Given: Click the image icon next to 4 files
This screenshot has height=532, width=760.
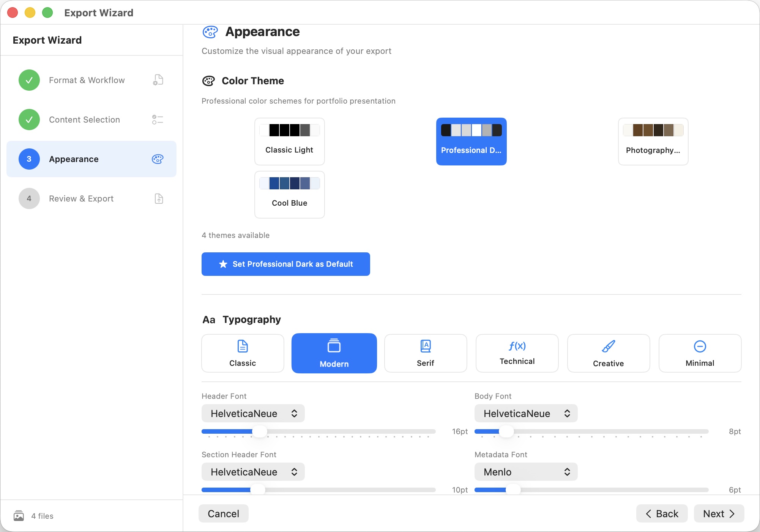Looking at the screenshot, I should pyautogui.click(x=19, y=516).
